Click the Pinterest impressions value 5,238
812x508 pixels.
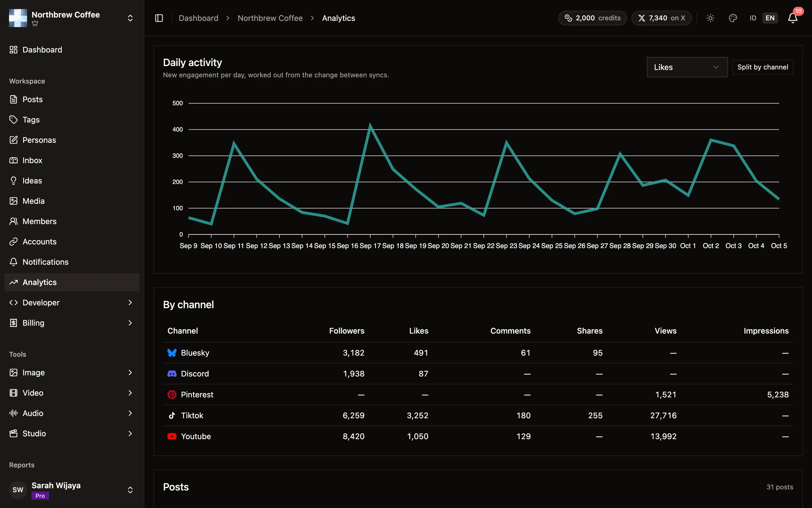(778, 395)
